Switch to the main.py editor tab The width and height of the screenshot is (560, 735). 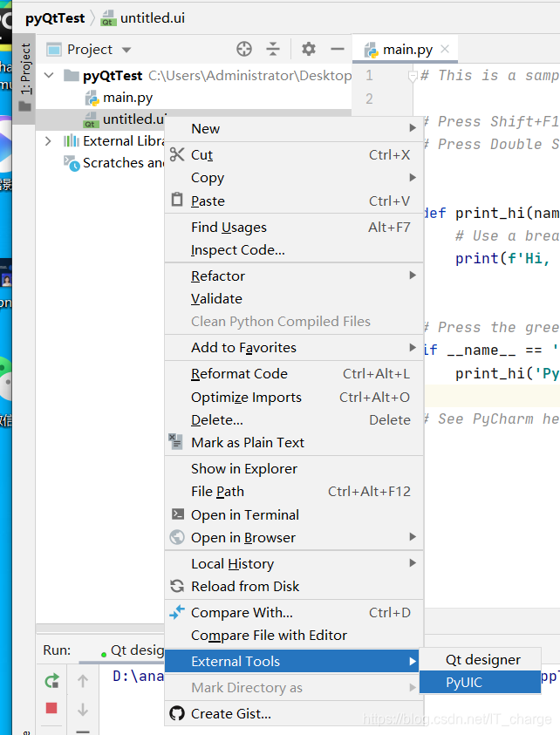(407, 49)
